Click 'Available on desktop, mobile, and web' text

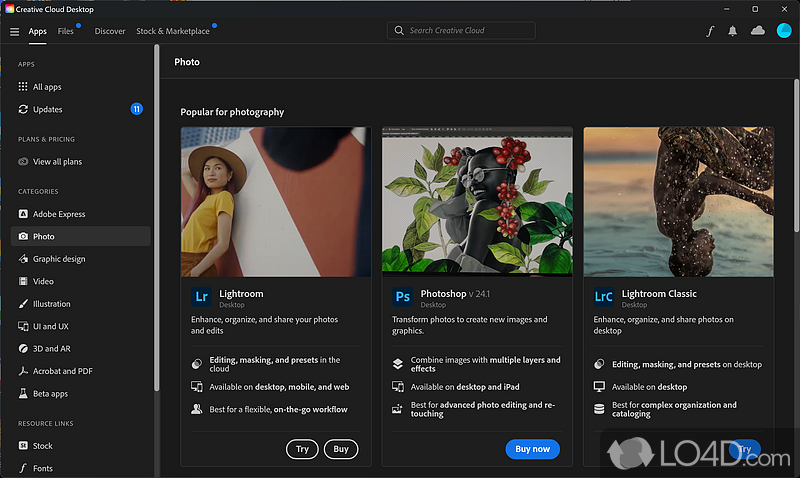point(279,387)
